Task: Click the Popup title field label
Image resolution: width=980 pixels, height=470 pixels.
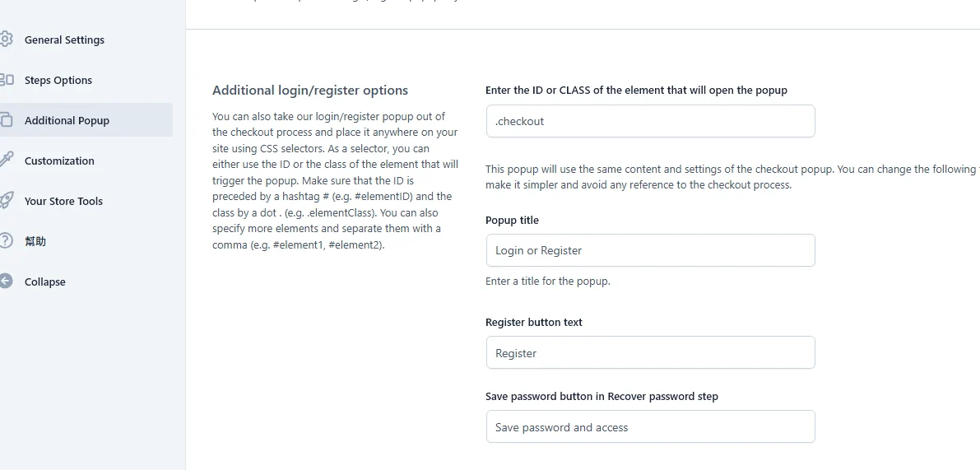Action: pyautogui.click(x=512, y=220)
